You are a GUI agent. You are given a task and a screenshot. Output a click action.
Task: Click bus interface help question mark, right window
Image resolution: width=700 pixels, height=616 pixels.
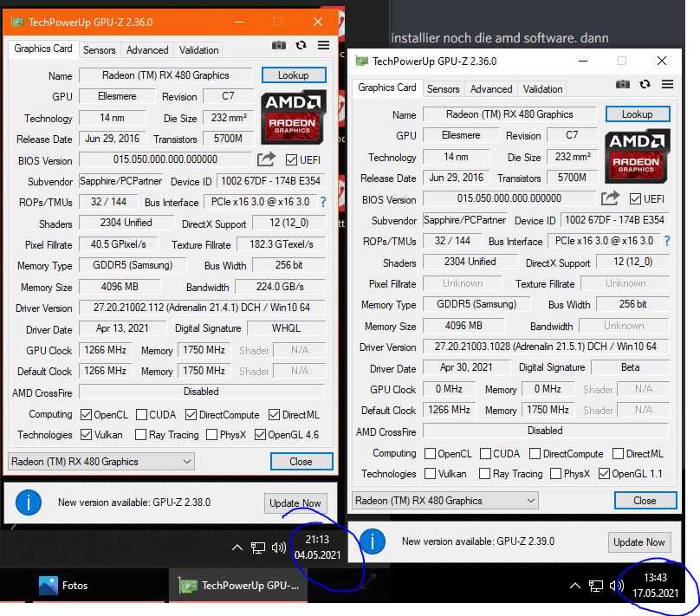[667, 241]
